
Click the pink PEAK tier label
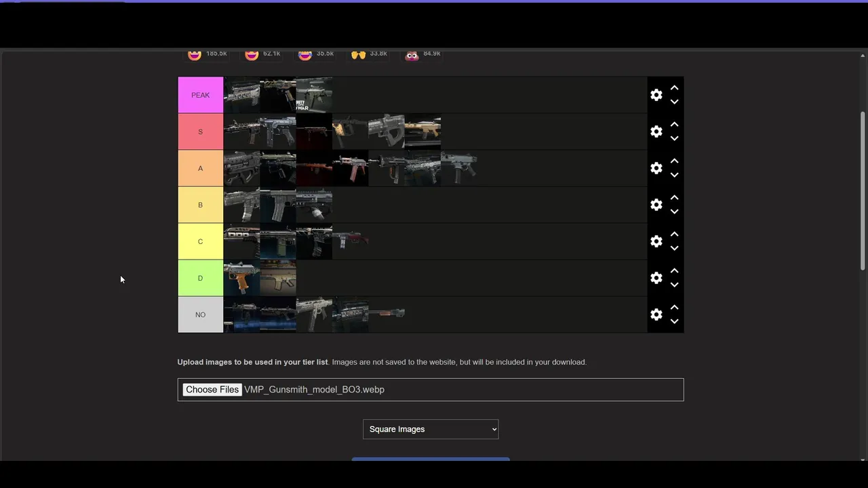coord(201,95)
